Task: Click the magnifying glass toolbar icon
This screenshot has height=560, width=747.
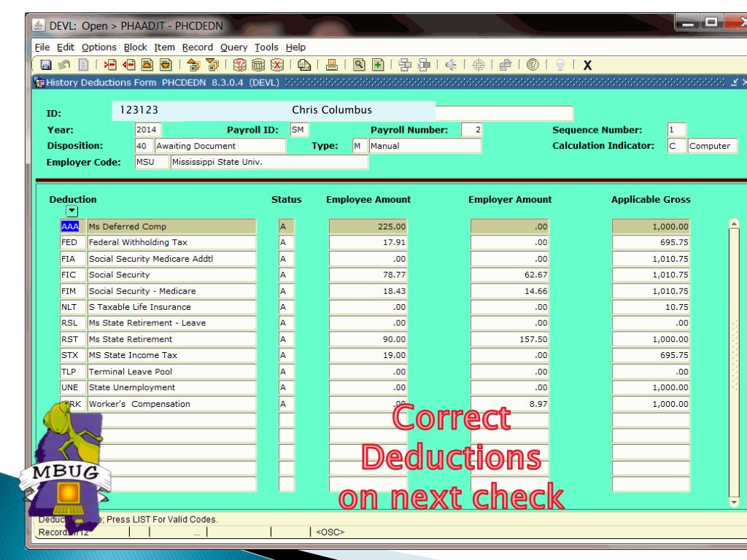Action: pos(359,65)
